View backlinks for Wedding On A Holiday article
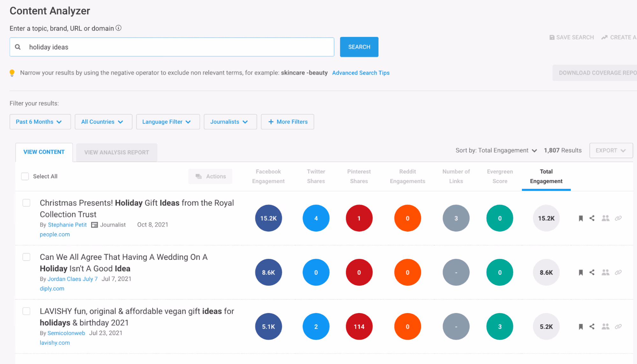The height and width of the screenshot is (364, 637). pyautogui.click(x=618, y=272)
